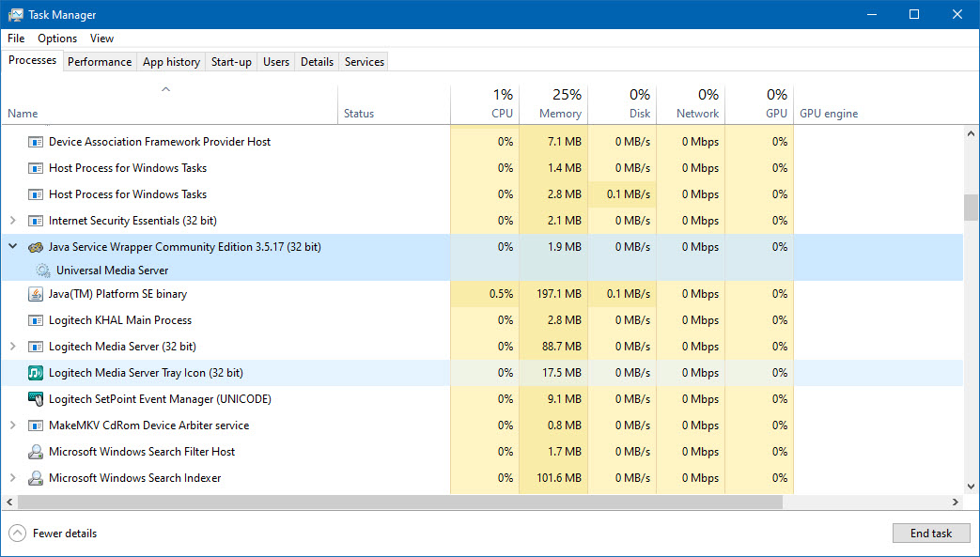Select Device Association Framework Provider Host row
980x557 pixels.
(482, 142)
